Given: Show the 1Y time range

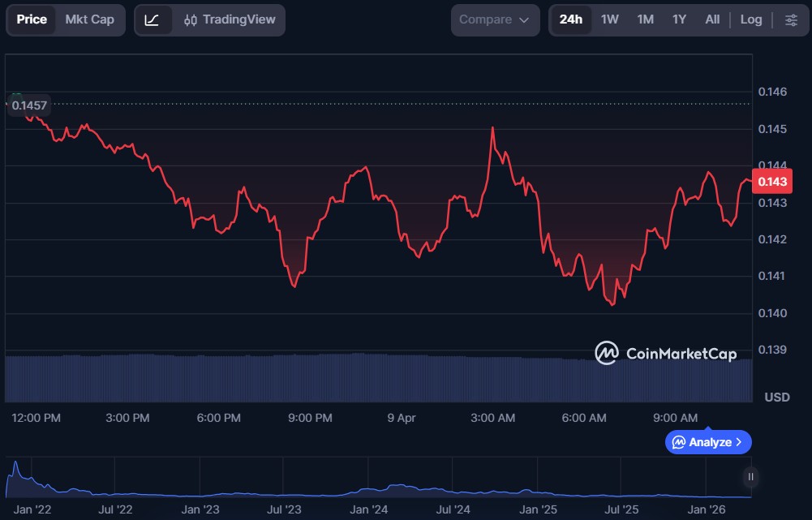Looking at the screenshot, I should [x=679, y=19].
